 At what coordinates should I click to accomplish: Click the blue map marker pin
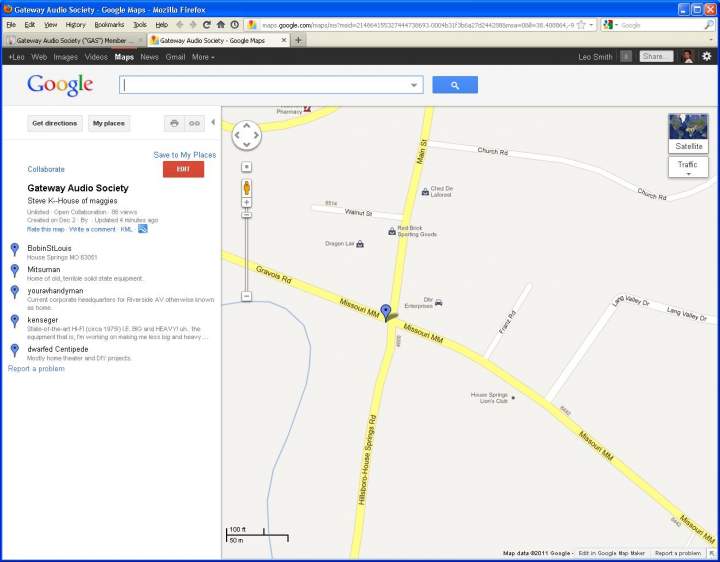click(386, 312)
